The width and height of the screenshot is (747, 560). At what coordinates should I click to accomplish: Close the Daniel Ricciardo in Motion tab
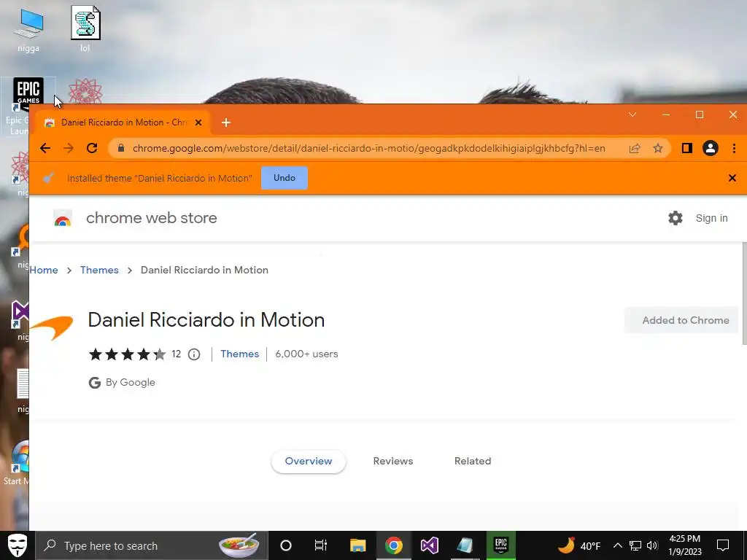[198, 122]
